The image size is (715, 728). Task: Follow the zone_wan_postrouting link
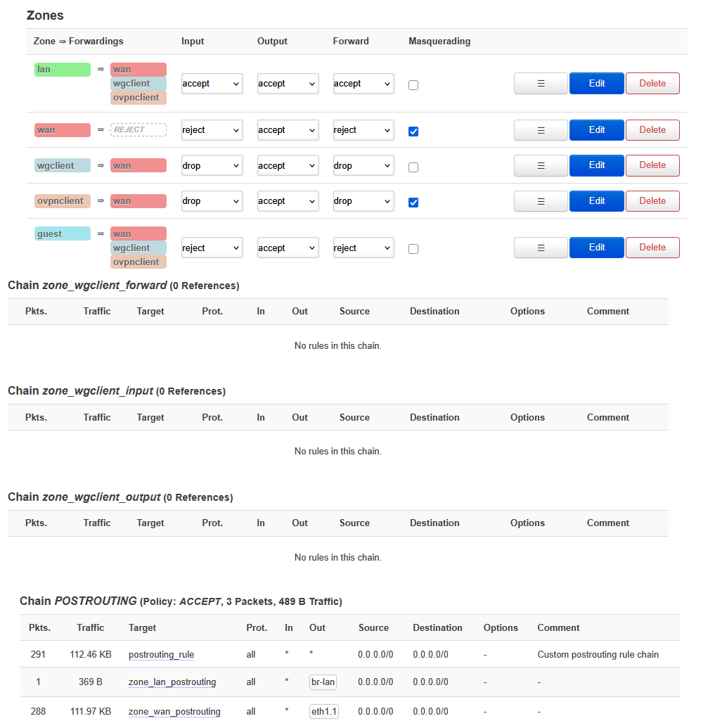point(174,712)
